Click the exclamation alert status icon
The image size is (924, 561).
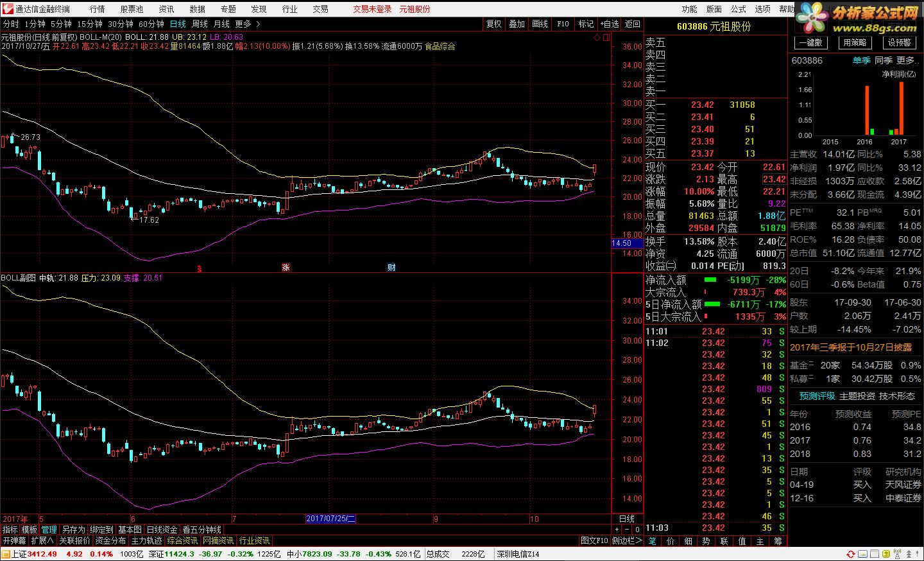click(x=918, y=554)
